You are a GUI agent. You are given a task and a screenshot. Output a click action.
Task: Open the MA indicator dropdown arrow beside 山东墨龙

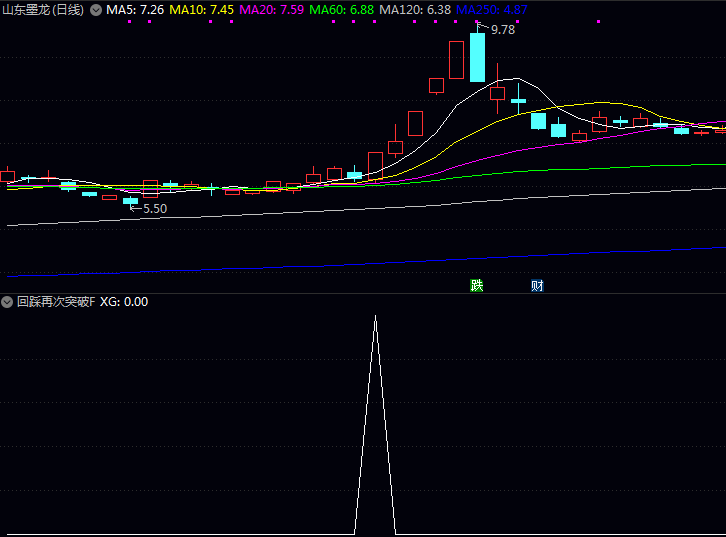(x=96, y=9)
